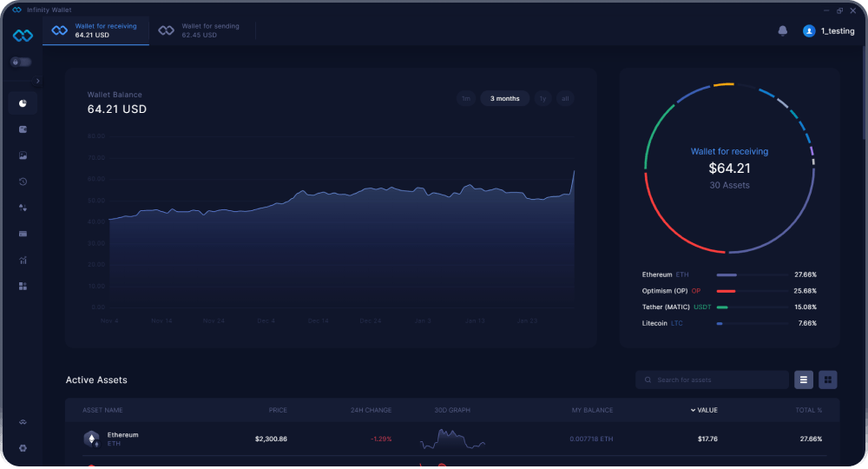Click the $2,300.86 Ethereum price
This screenshot has height=469, width=868.
(x=271, y=439)
